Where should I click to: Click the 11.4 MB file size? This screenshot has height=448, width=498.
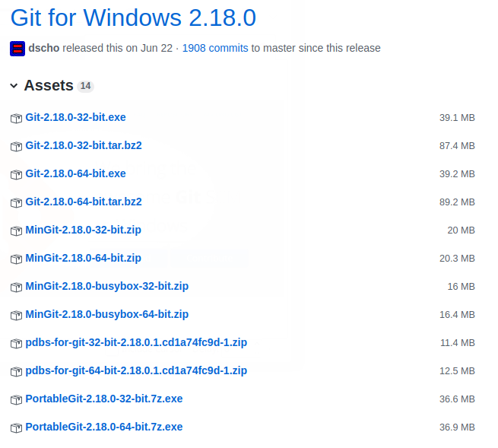tap(458, 343)
